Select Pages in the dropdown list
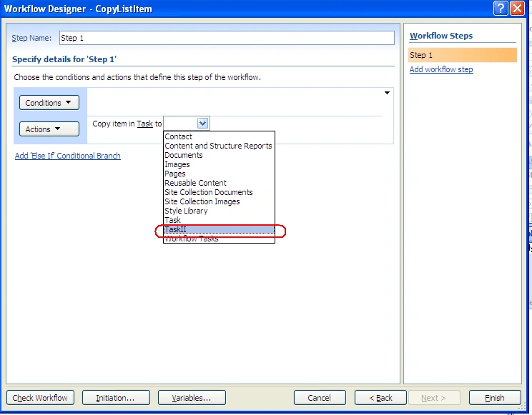 pyautogui.click(x=219, y=174)
